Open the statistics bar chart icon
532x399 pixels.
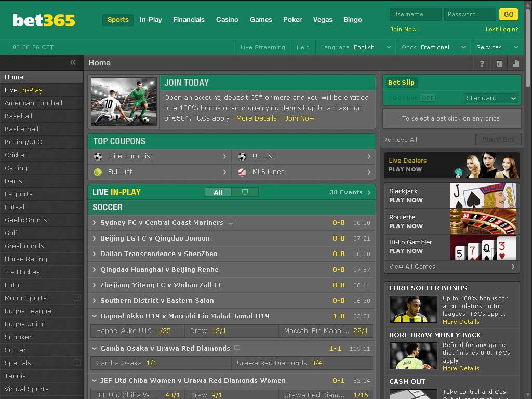click(x=516, y=63)
